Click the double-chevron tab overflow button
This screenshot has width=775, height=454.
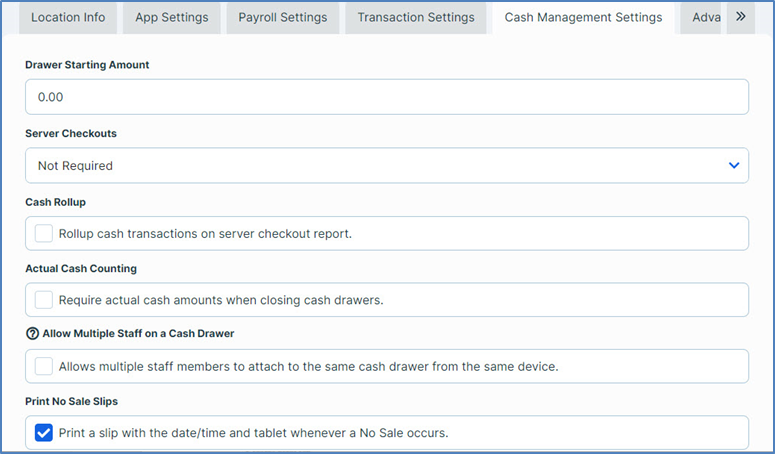pyautogui.click(x=740, y=17)
